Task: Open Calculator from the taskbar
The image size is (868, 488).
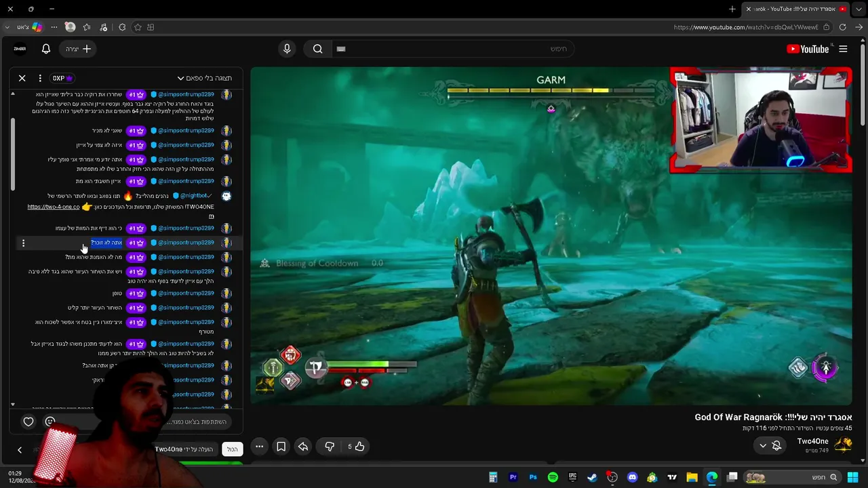Action: coord(493,477)
